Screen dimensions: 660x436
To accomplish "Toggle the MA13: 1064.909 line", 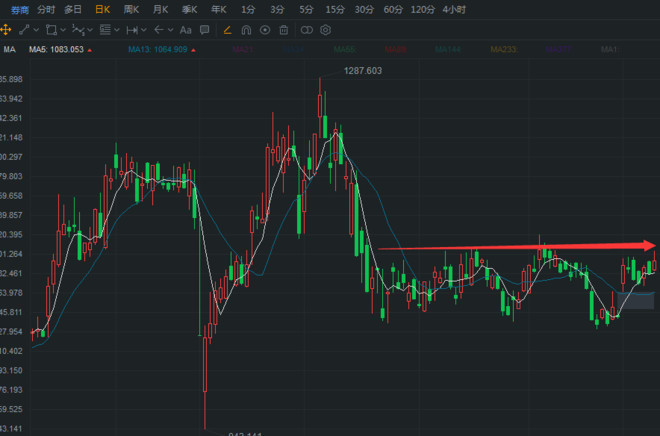I will (158, 50).
